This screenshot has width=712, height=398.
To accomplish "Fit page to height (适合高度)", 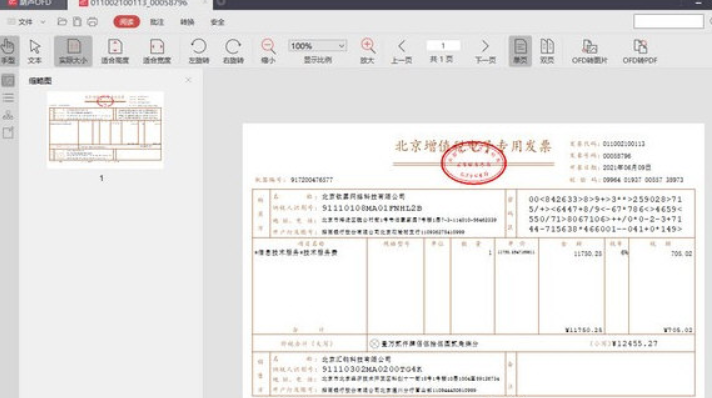I will (x=115, y=51).
